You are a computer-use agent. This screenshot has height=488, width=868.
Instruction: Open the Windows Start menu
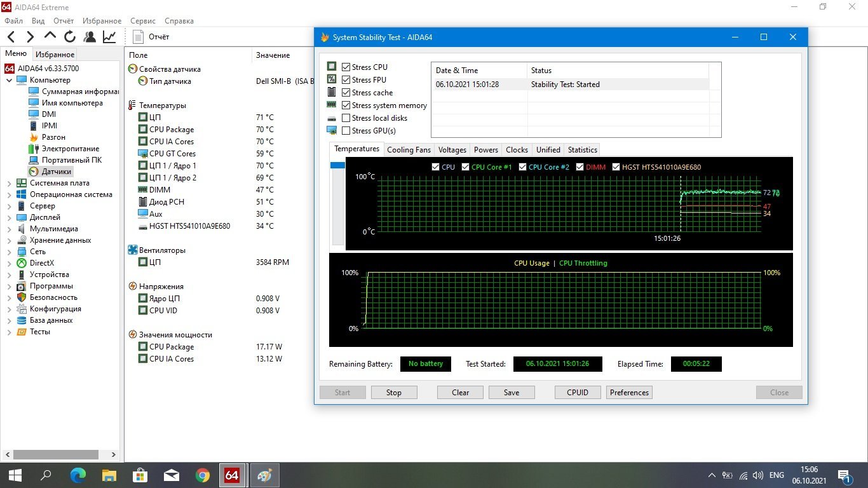(15, 475)
